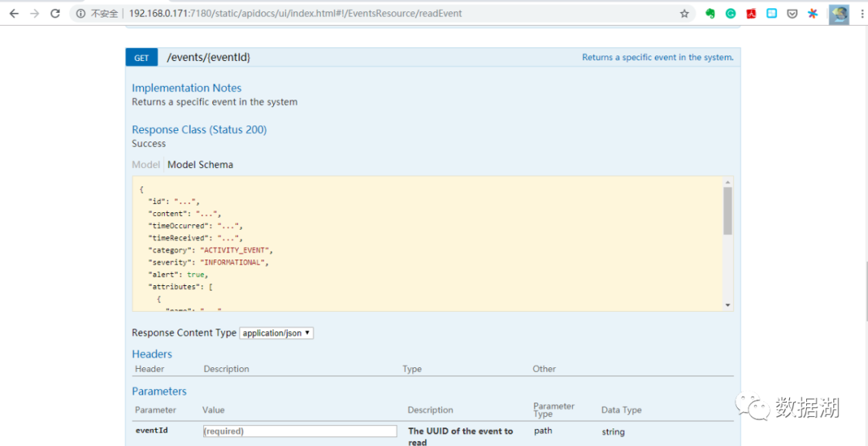Reload the page with the refresh icon
868x446 pixels.
[55, 14]
